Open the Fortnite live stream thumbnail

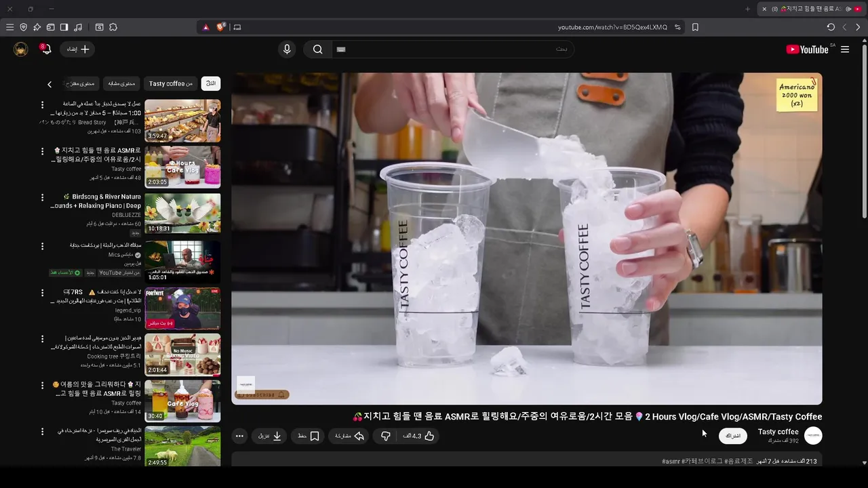click(x=182, y=308)
